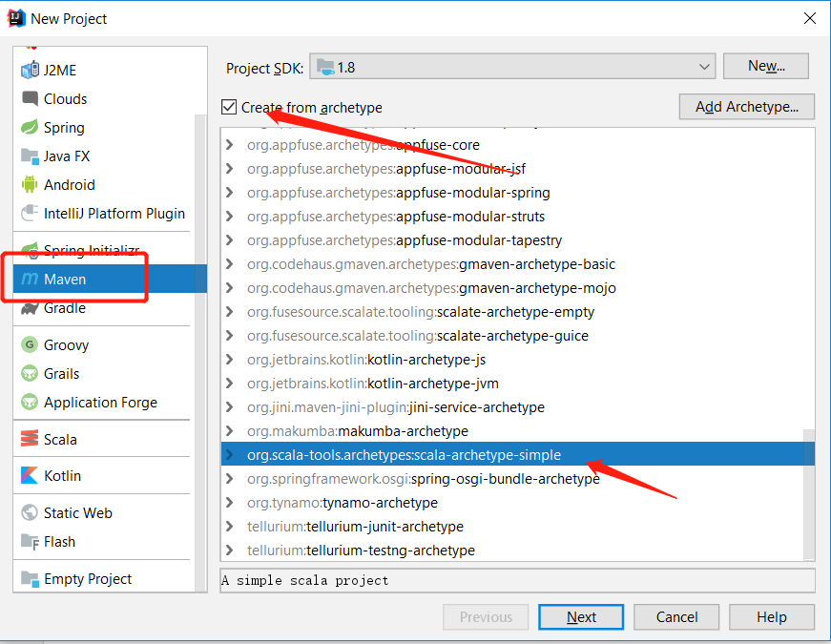
Task: Select Kotlin project type
Action: [104, 475]
